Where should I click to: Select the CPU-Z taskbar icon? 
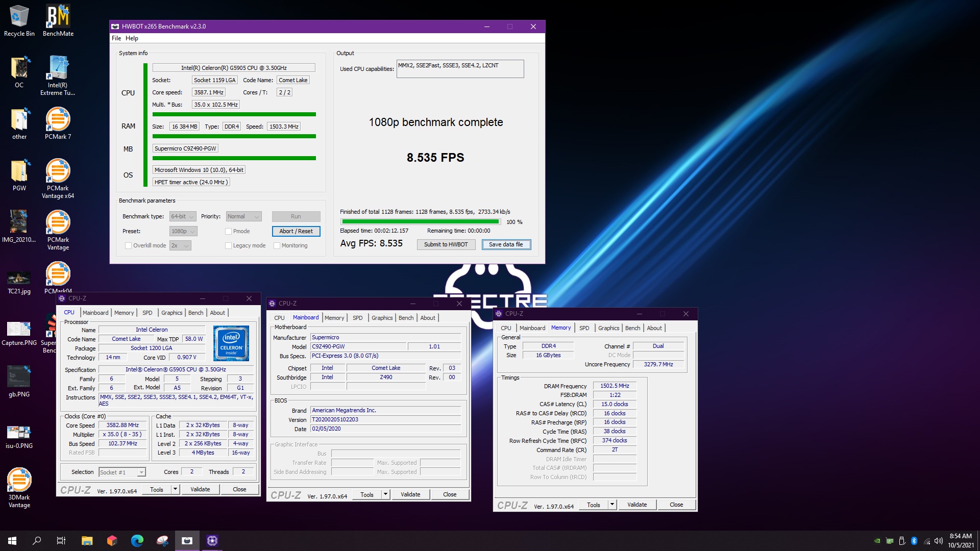coord(212,541)
